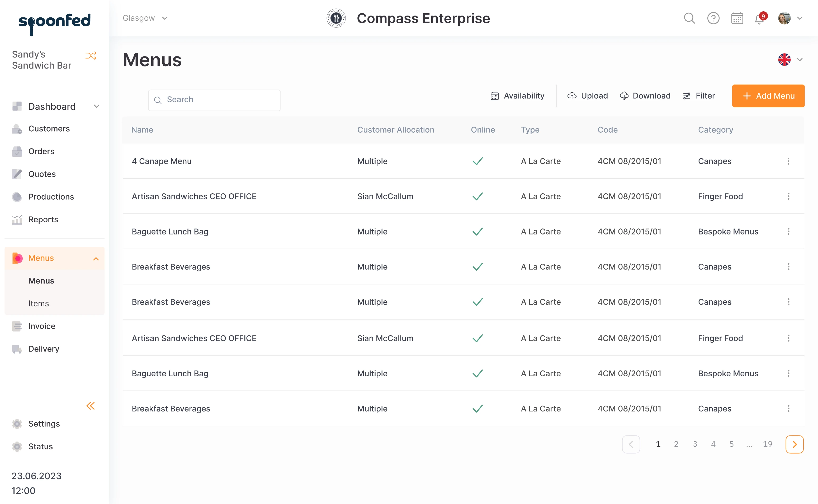Screen dimensions: 818x504
Task: Select Items under the Menus section
Action: tap(38, 303)
